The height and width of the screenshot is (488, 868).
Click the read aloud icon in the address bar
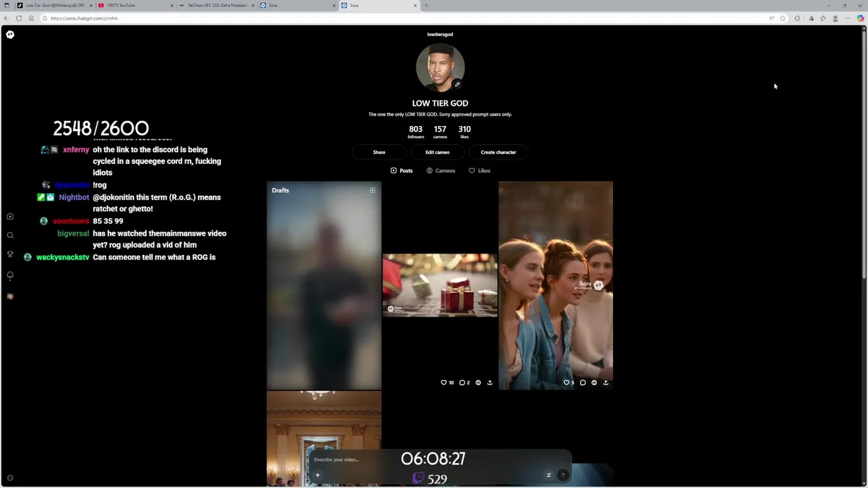click(x=772, y=18)
